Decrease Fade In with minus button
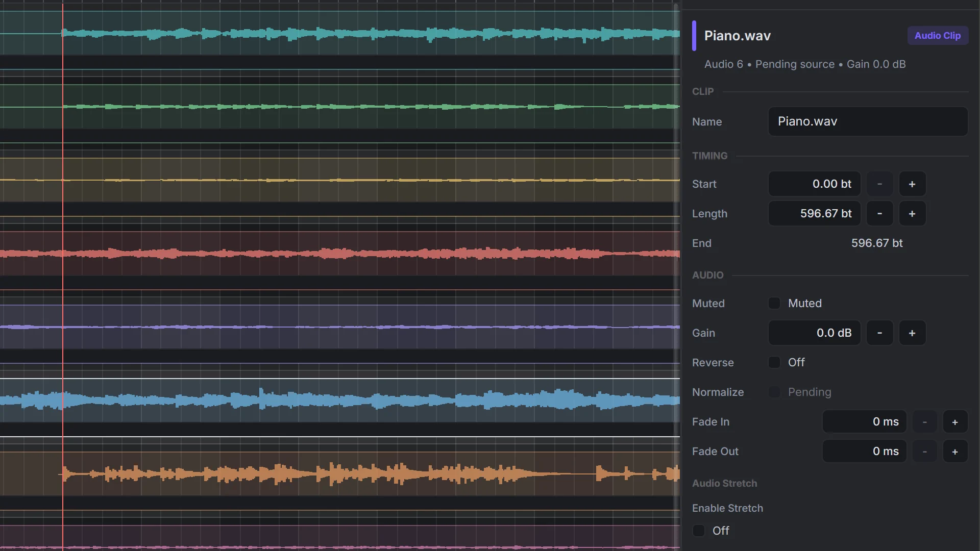This screenshot has height=551, width=980. tap(924, 421)
